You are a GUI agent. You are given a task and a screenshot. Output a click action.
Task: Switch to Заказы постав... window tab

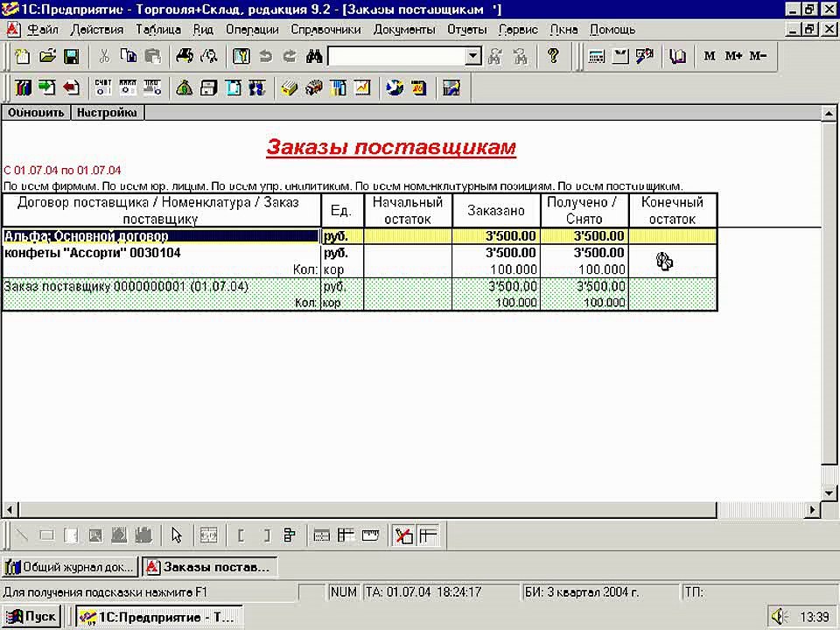(210, 567)
